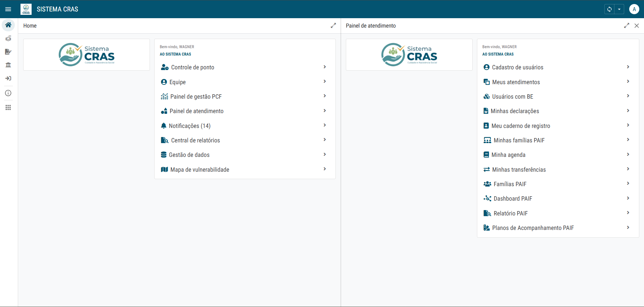Click the user avatar A icon
The width and height of the screenshot is (644, 307).
(634, 9)
